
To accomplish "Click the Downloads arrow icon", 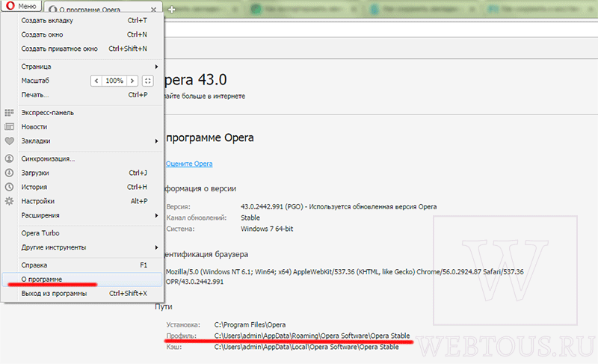I will pos(9,173).
